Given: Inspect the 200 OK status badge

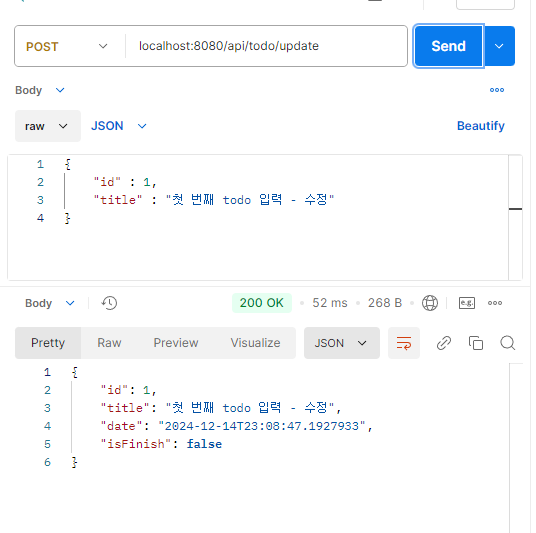Looking at the screenshot, I should pos(262,303).
